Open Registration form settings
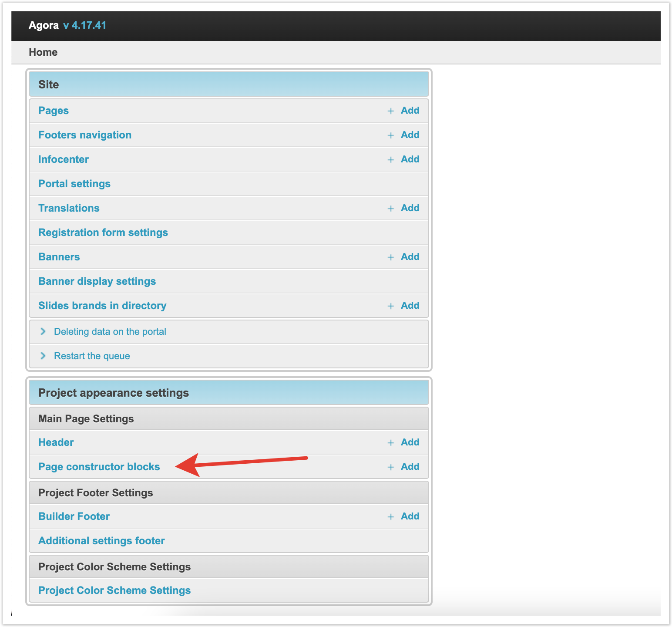The width and height of the screenshot is (672, 627). tap(103, 233)
